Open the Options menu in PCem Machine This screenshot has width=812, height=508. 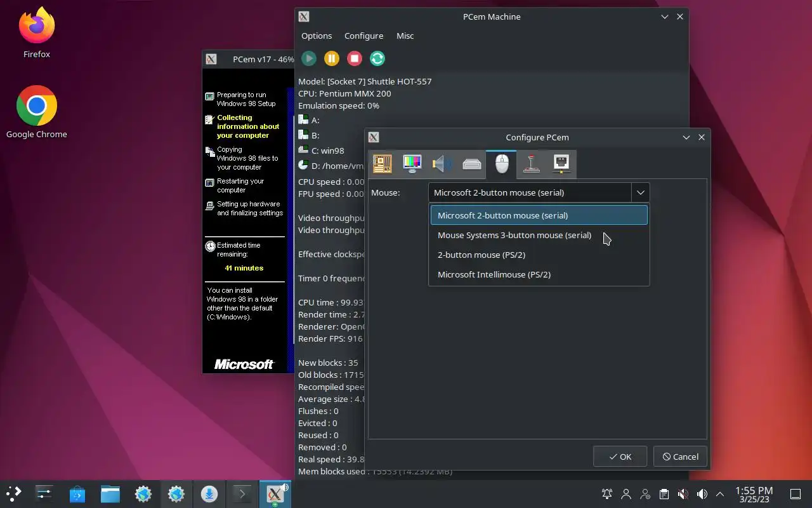317,36
